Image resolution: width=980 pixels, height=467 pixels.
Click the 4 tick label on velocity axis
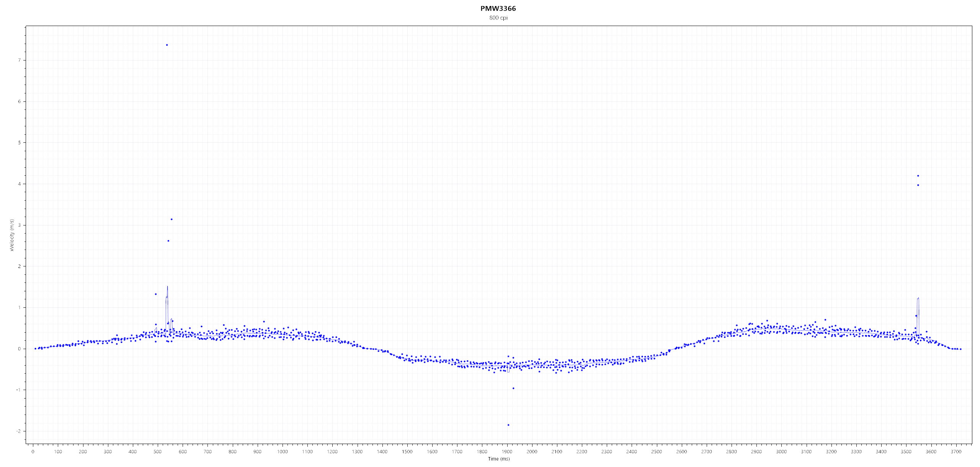pos(19,184)
